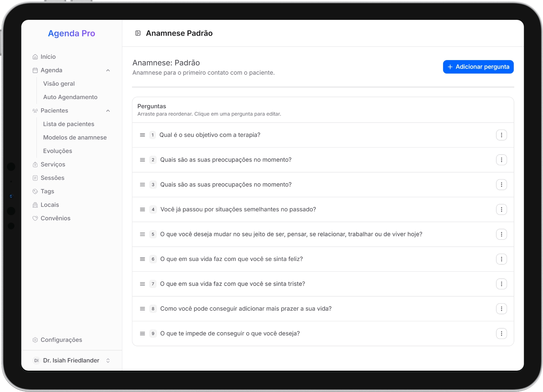Toggle the sidebar collapse icon
Screen dimensions: 543x392
coord(138,33)
